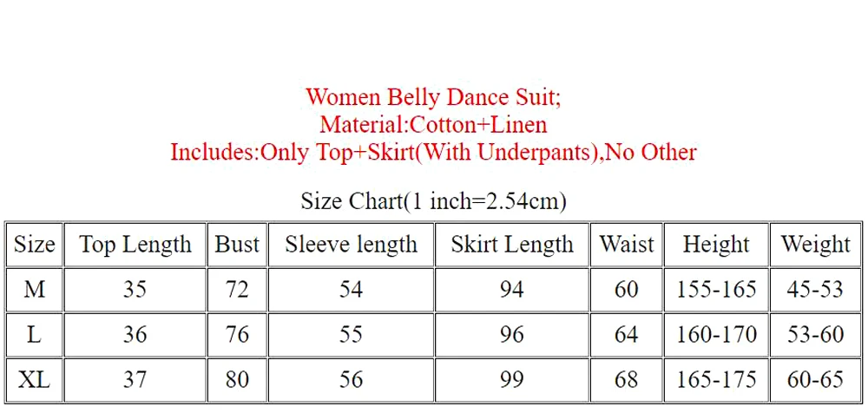The width and height of the screenshot is (868, 413).
Task: Click the Top Length column header
Action: (x=135, y=245)
